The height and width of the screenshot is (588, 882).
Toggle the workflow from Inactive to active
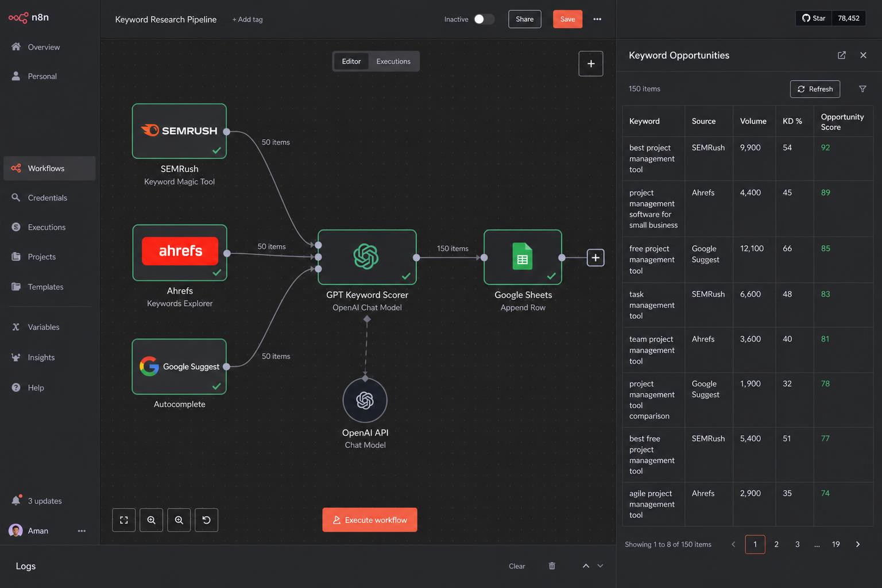pos(484,19)
